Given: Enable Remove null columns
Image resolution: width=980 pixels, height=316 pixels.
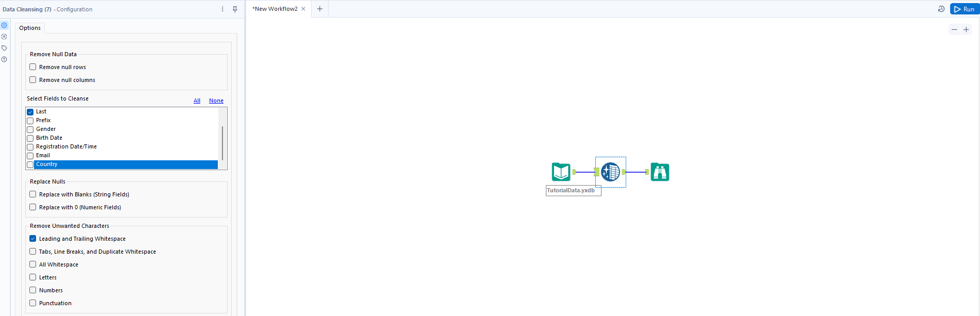Looking at the screenshot, I should (33, 80).
